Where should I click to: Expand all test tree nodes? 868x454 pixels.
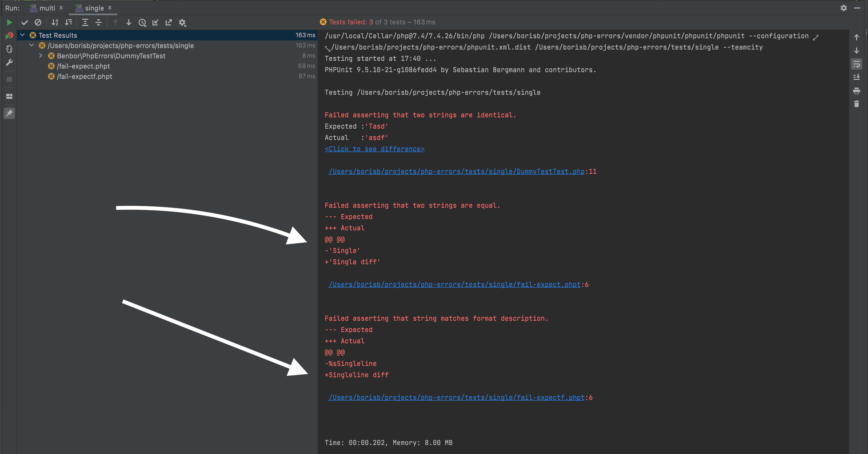click(x=85, y=23)
